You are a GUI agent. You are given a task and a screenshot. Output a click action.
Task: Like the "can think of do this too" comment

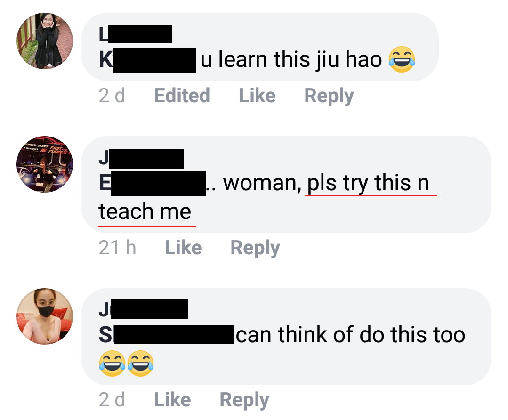tap(172, 400)
